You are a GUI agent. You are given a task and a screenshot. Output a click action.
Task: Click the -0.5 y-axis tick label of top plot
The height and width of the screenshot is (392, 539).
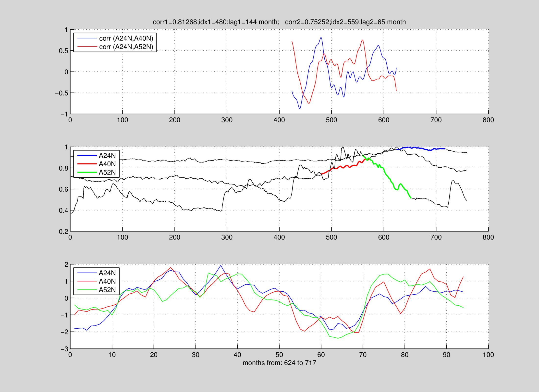coord(61,93)
